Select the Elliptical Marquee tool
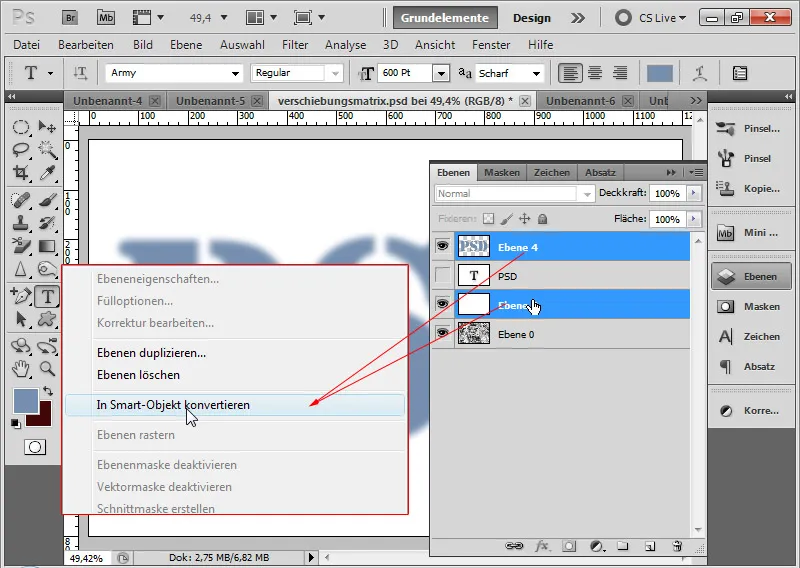Image resolution: width=800 pixels, height=568 pixels. point(20,127)
